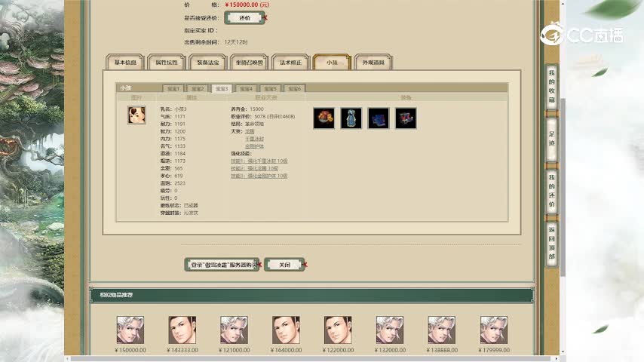Switch to the 法术修正 tab

tap(290, 63)
